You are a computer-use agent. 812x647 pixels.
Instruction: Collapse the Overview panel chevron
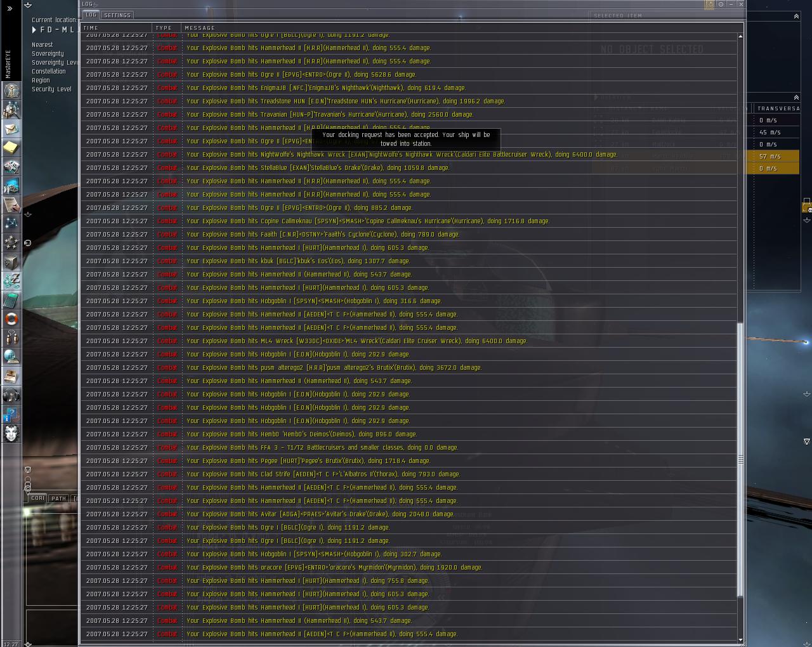click(x=796, y=97)
